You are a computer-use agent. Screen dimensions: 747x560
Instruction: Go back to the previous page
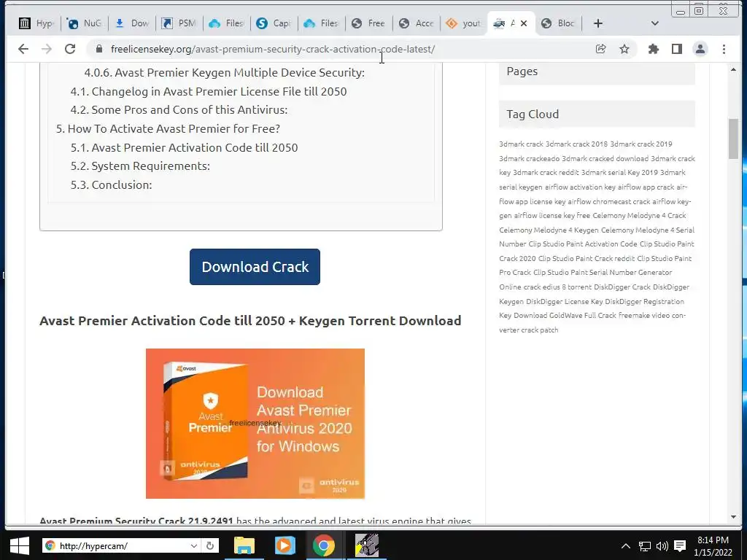click(x=23, y=49)
